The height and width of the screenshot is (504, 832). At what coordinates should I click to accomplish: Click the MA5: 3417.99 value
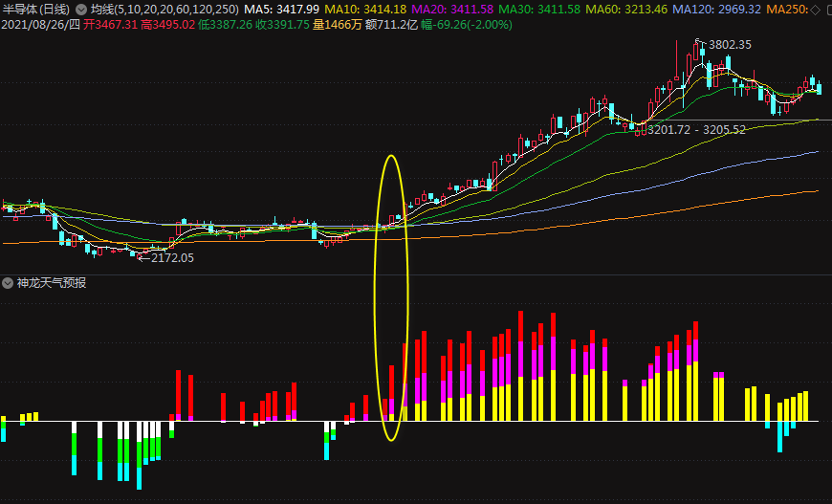pos(282,10)
